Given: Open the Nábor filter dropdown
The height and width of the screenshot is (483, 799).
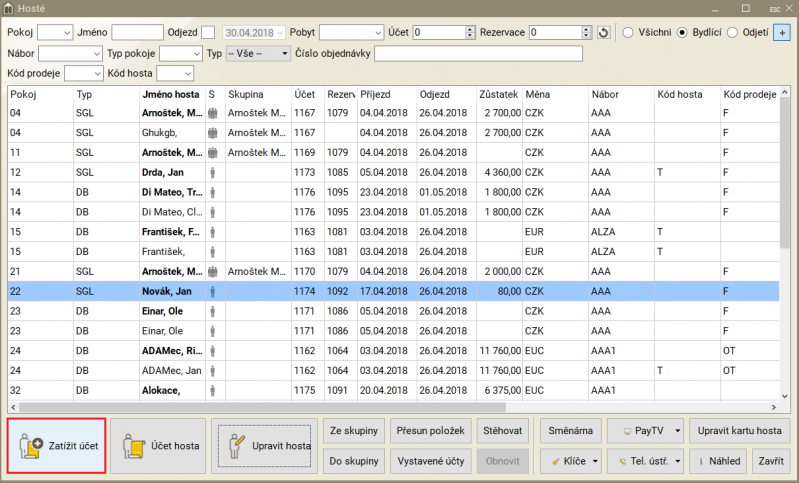Looking at the screenshot, I should [x=70, y=53].
